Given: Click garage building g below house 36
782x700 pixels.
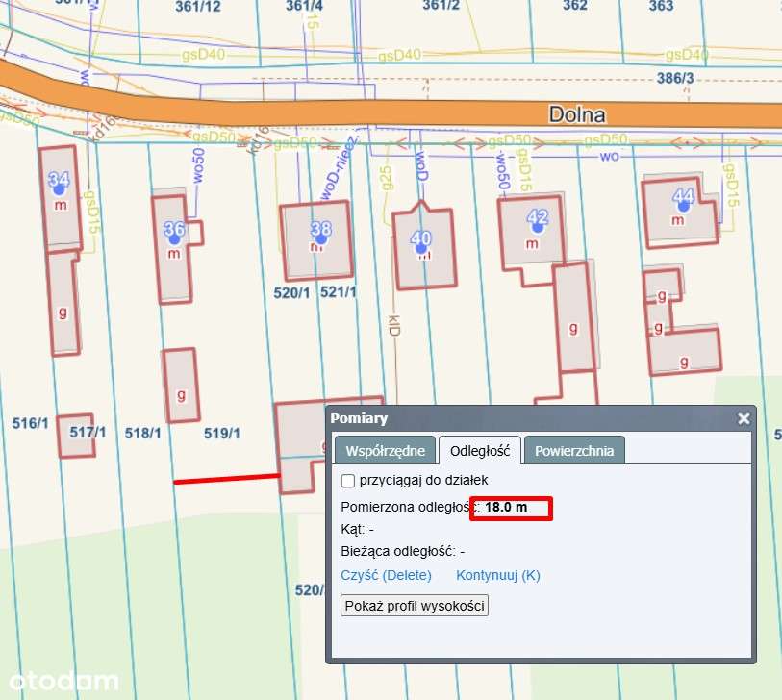Looking at the screenshot, I should click(x=181, y=385).
